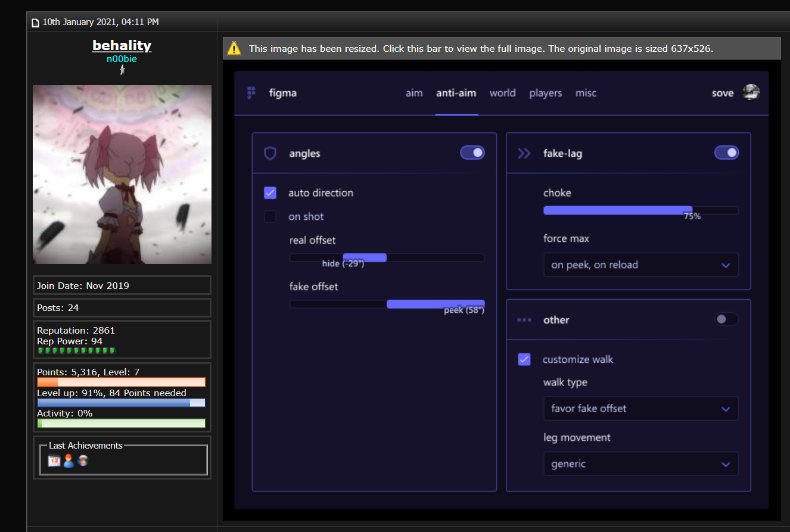
Task: Toggle the angles switch off
Action: pos(472,153)
